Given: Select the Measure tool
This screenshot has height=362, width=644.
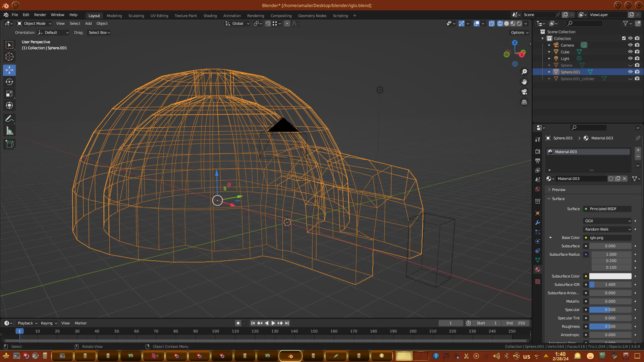Looking at the screenshot, I should (x=9, y=131).
